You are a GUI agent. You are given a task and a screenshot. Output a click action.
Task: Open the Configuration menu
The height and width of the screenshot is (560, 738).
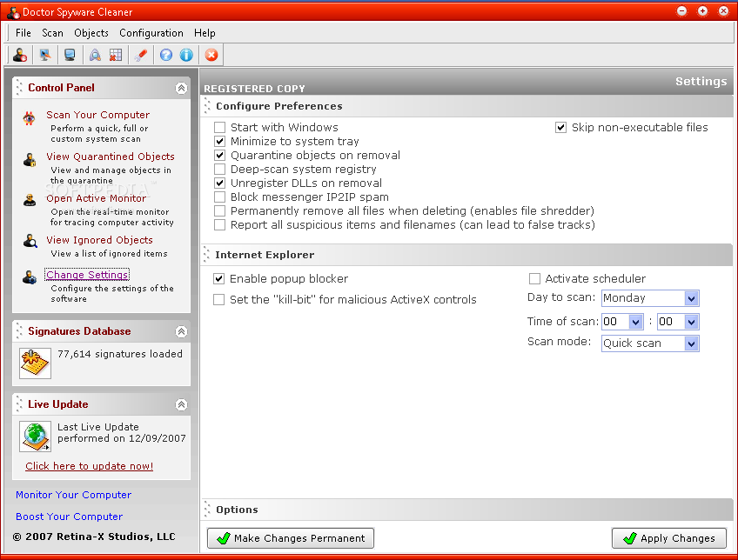151,33
